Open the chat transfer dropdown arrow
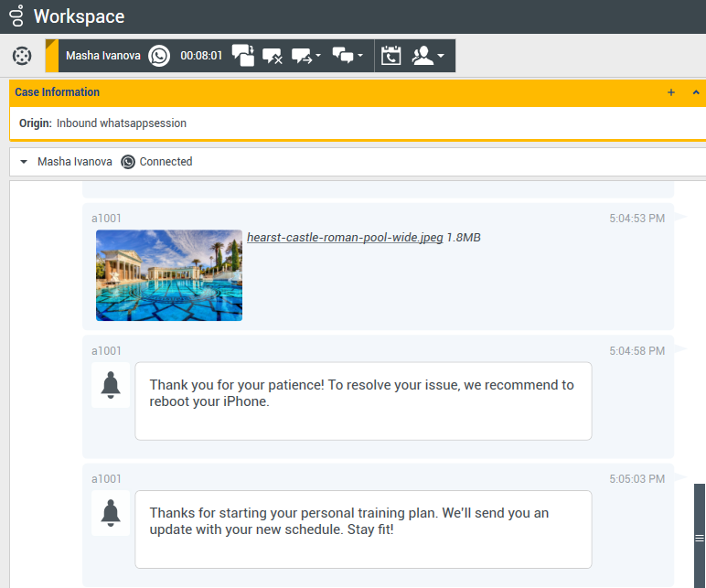706x588 pixels. pyautogui.click(x=318, y=56)
